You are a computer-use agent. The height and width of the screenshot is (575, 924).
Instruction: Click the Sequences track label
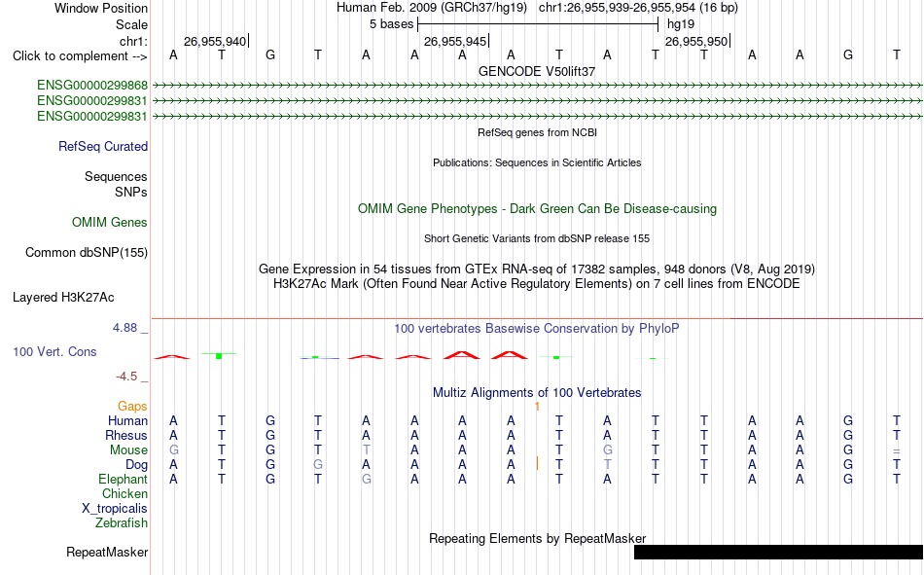116,176
